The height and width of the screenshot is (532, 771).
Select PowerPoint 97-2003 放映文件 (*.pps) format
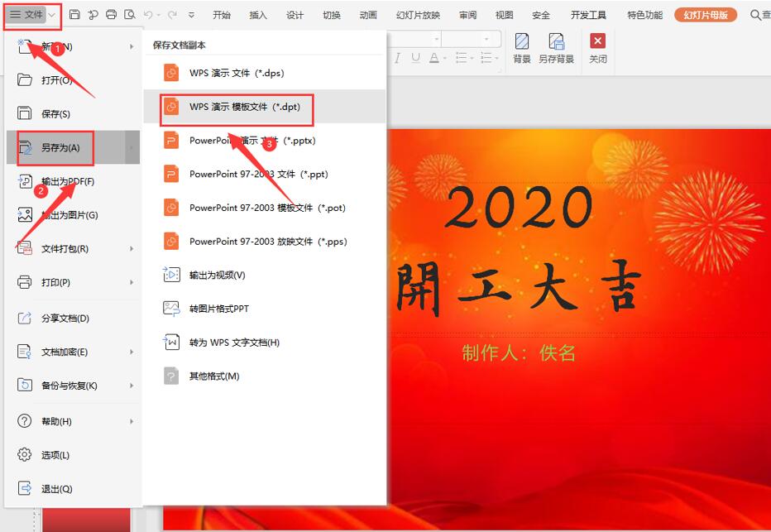click(265, 242)
